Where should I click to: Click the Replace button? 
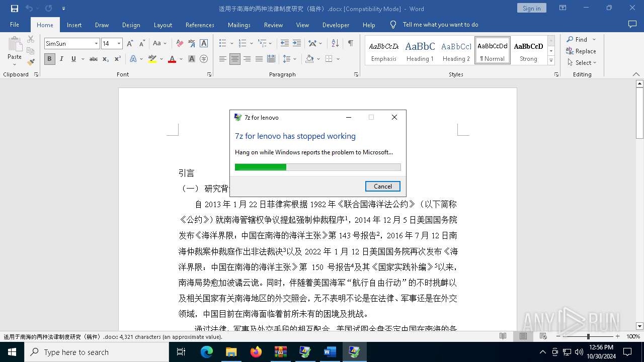click(x=581, y=51)
